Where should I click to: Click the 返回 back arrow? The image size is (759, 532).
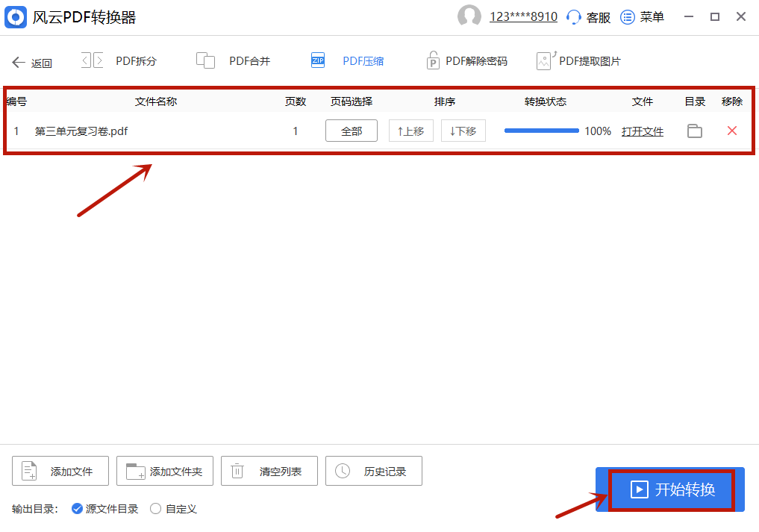point(19,62)
